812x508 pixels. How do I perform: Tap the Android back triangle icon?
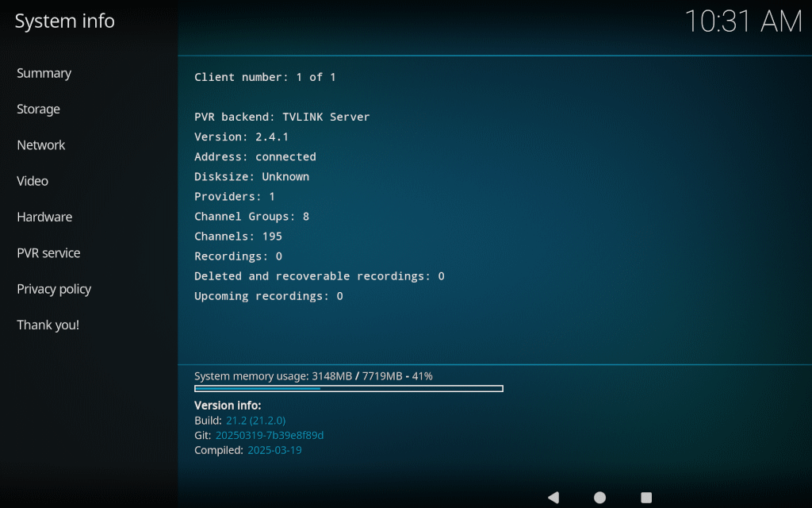coord(553,497)
